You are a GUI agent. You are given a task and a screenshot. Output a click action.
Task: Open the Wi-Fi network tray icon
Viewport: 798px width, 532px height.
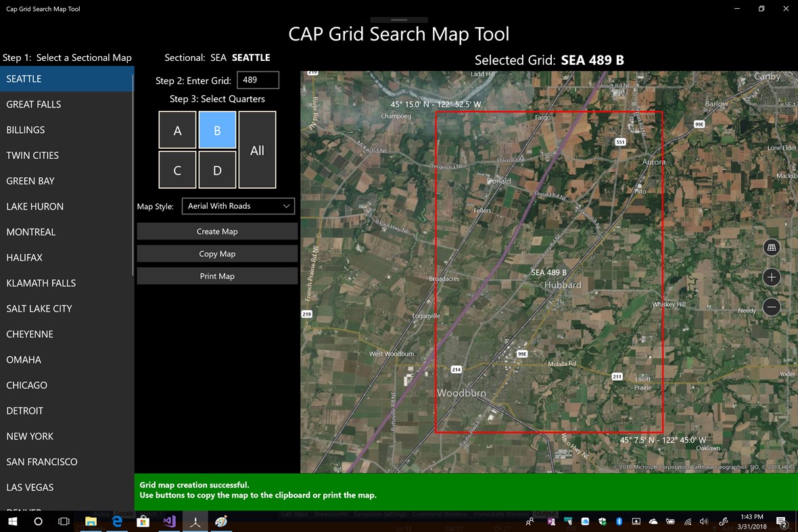(x=686, y=521)
